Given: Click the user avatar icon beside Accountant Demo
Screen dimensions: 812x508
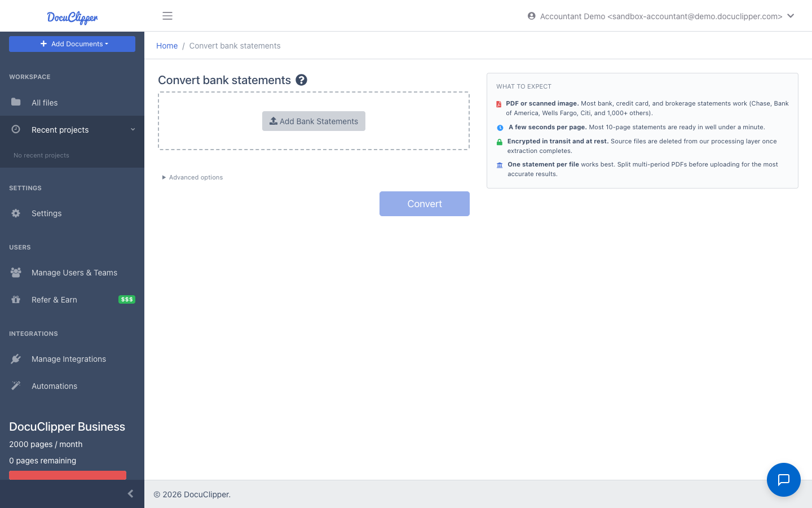Looking at the screenshot, I should pos(531,16).
